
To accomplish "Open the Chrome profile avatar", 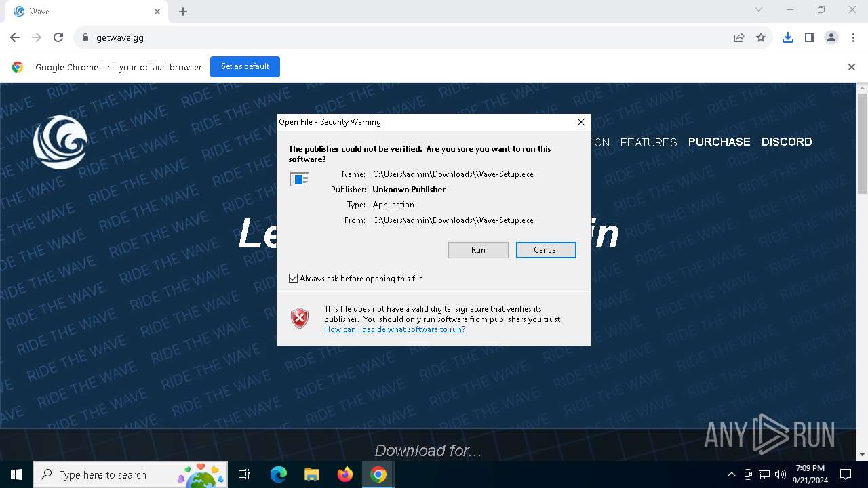I will point(831,38).
